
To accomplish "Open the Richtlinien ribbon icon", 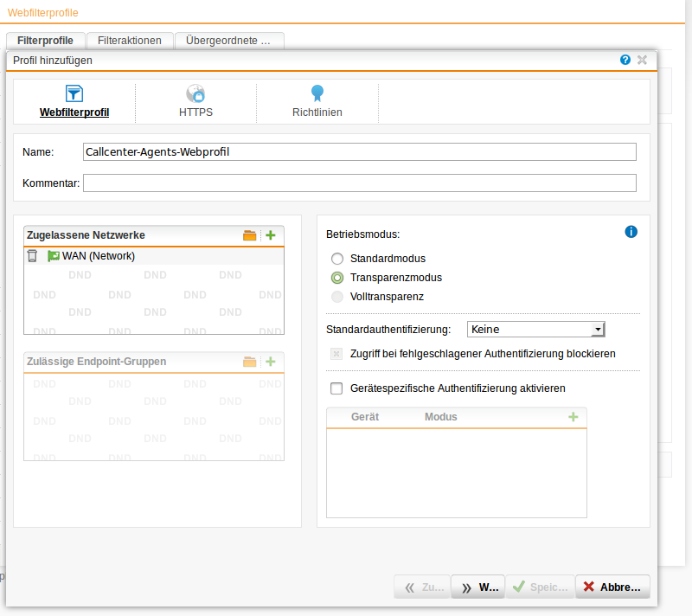I will [317, 93].
